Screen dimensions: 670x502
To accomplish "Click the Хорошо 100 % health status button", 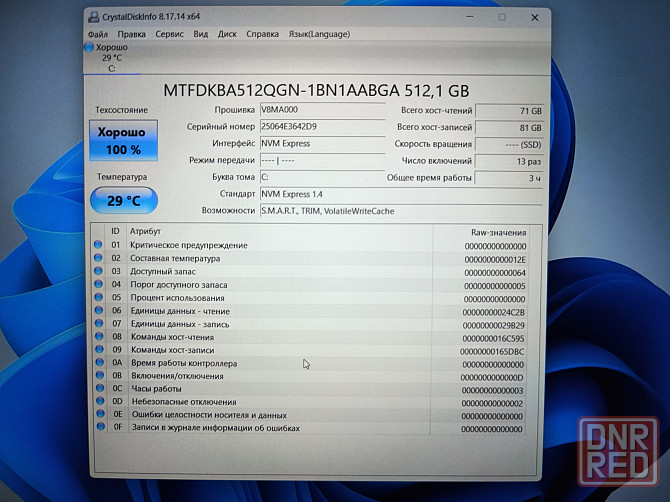I will pyautogui.click(x=122, y=141).
